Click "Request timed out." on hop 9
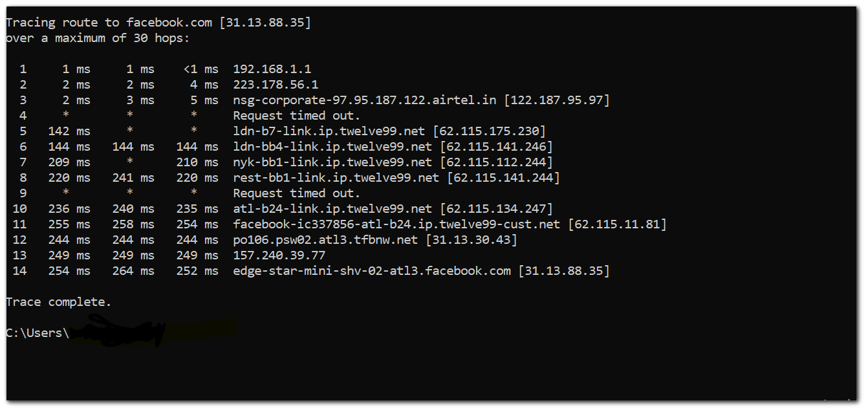 tap(297, 193)
